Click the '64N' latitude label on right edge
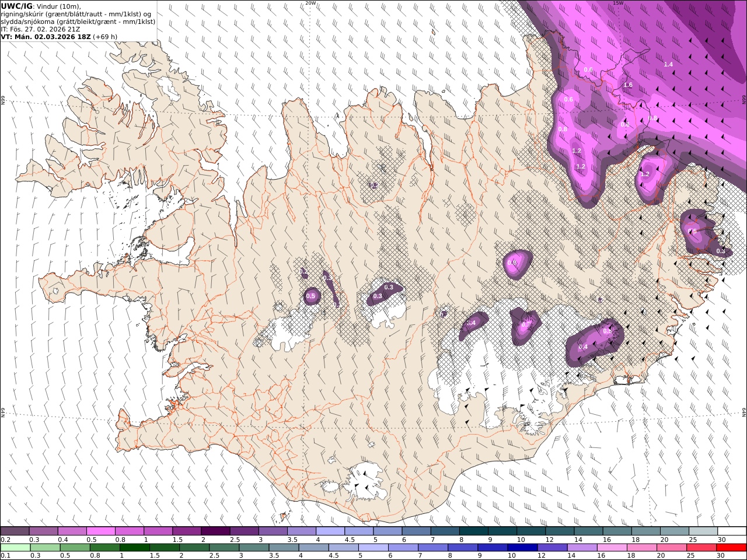The height and width of the screenshot is (560, 747). point(744,412)
